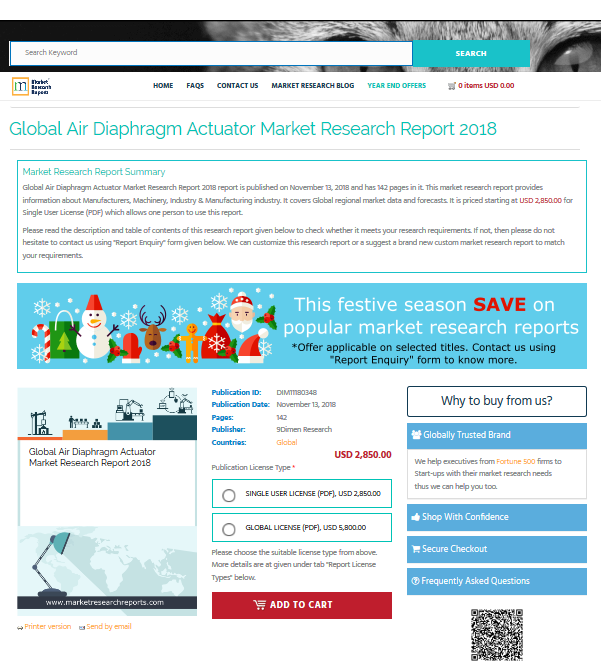The image size is (601, 667).
Task: Click the Global countries link
Action: [287, 442]
